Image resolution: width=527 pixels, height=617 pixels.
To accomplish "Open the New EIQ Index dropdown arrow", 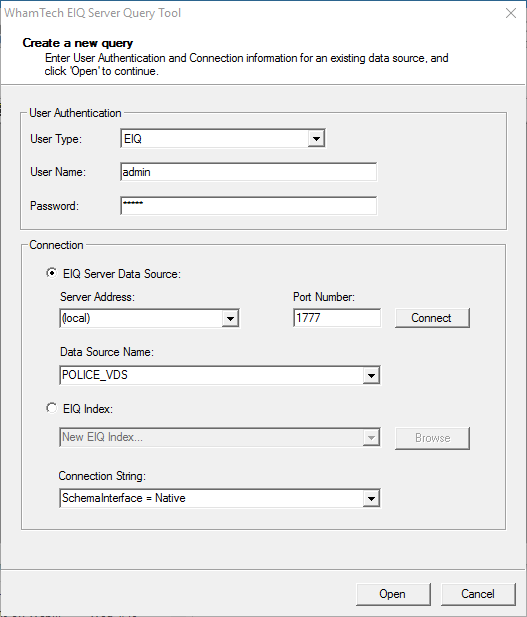I will [x=371, y=438].
